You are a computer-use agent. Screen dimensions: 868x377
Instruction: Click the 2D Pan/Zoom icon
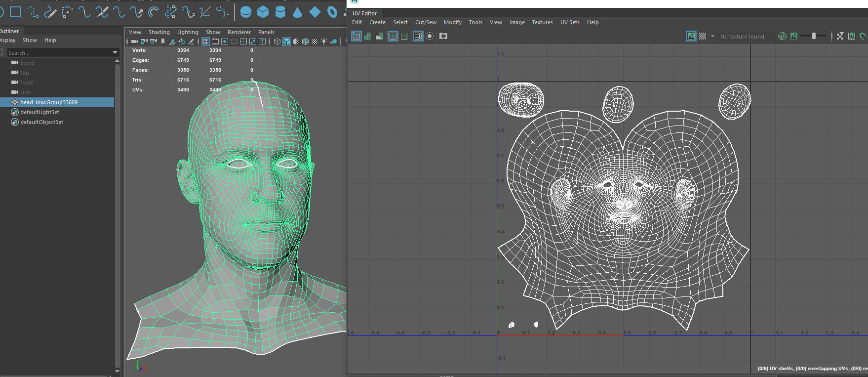click(x=182, y=42)
